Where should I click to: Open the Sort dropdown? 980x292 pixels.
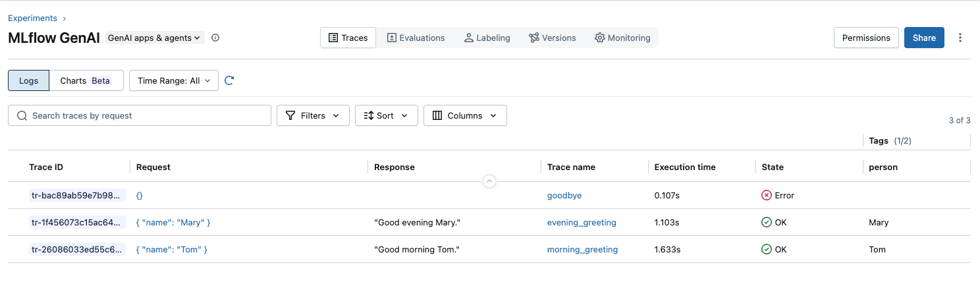tap(386, 115)
